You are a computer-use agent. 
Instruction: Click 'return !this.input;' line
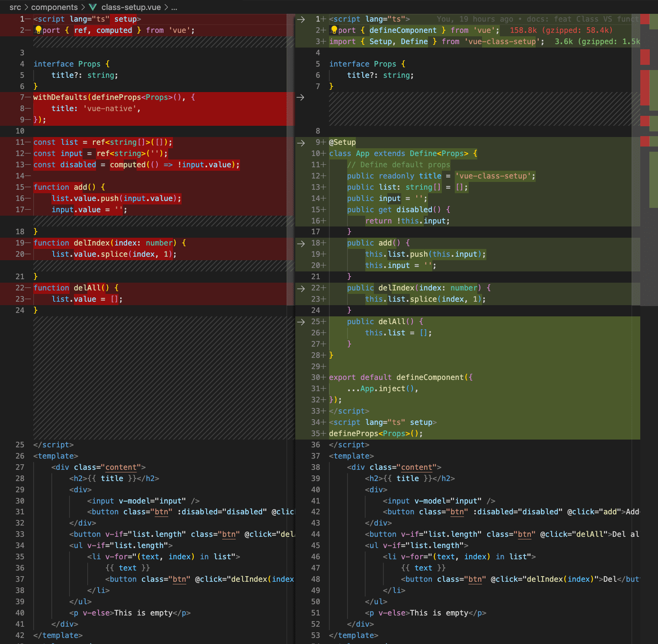tap(408, 221)
